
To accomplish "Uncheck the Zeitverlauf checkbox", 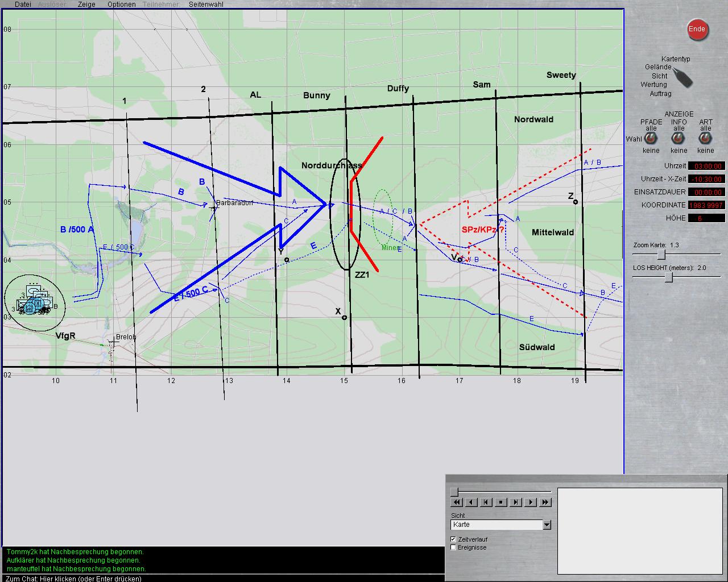I will click(x=453, y=539).
